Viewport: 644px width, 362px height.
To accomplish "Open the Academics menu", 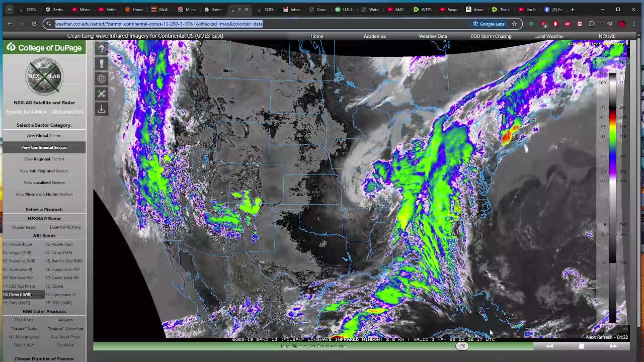I will click(x=375, y=36).
